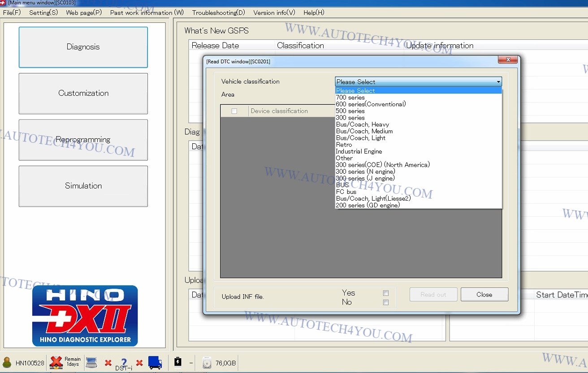The width and height of the screenshot is (588, 373).
Task: Click the Device classification column header
Action: point(279,111)
